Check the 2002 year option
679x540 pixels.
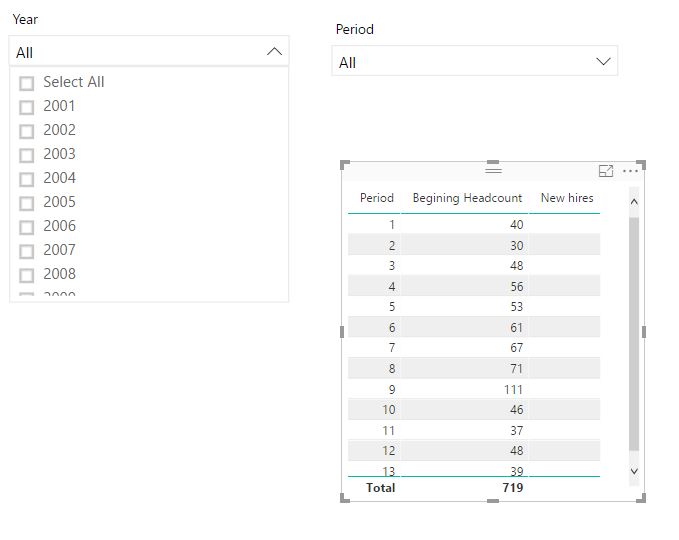click(26, 131)
